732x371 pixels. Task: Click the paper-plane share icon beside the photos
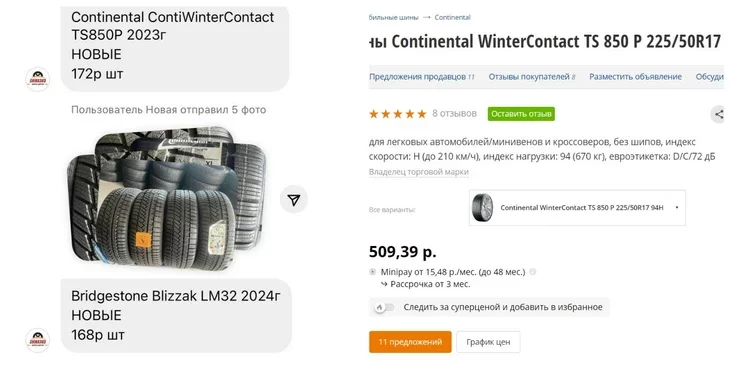pyautogui.click(x=294, y=200)
